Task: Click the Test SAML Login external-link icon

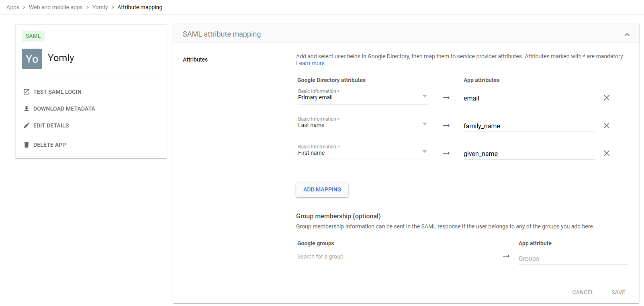Action: (x=27, y=92)
